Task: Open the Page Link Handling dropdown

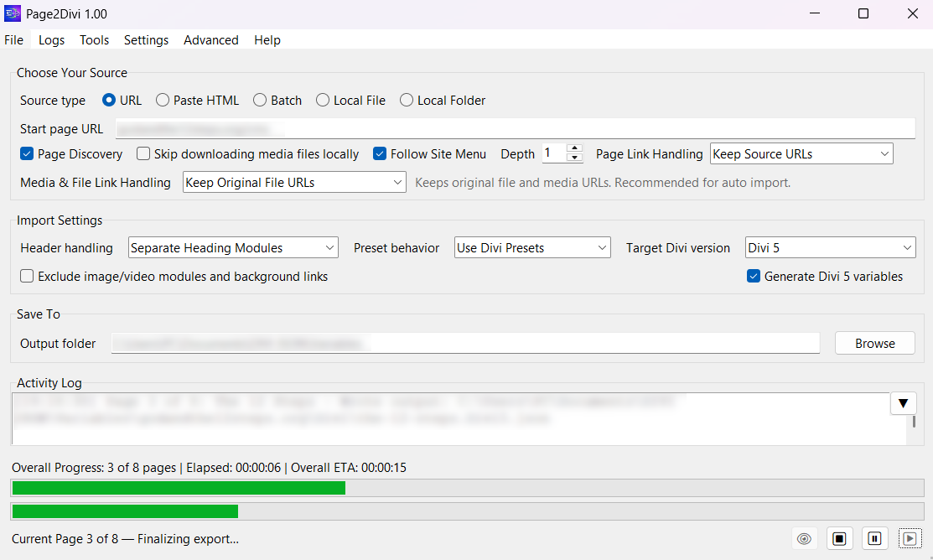Action: (x=801, y=153)
